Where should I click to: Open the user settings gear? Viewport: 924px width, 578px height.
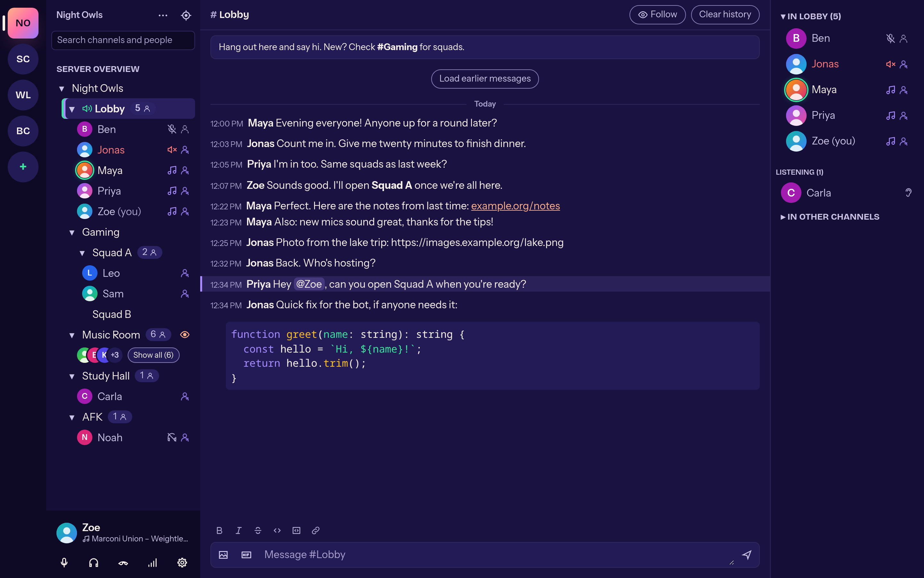(x=182, y=562)
